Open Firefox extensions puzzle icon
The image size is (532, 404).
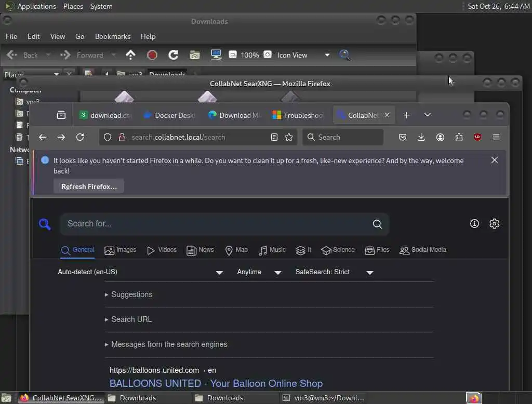coord(459,137)
